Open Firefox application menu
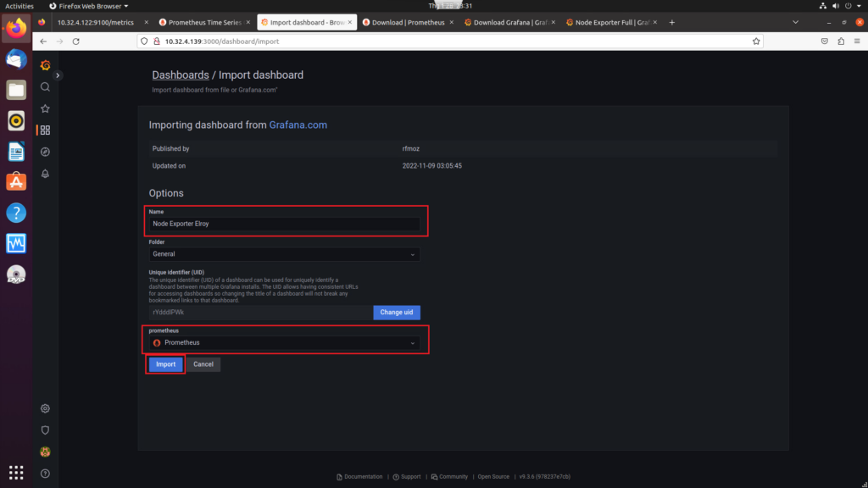The height and width of the screenshot is (488, 868). tap(857, 42)
